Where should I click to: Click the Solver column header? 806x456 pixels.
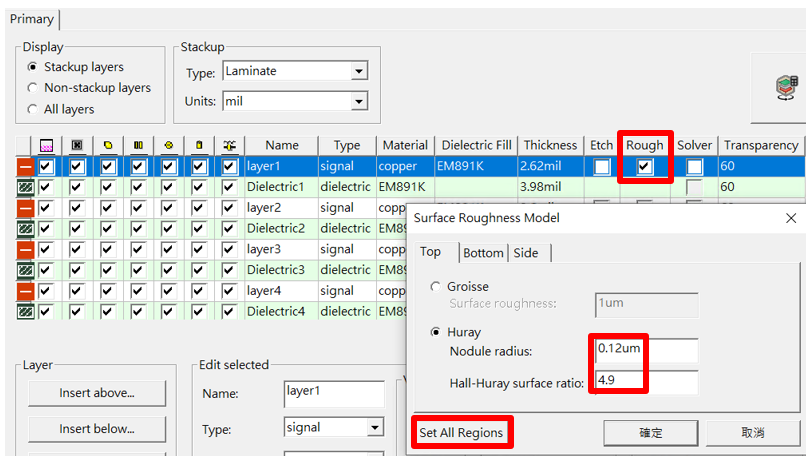coord(694,145)
